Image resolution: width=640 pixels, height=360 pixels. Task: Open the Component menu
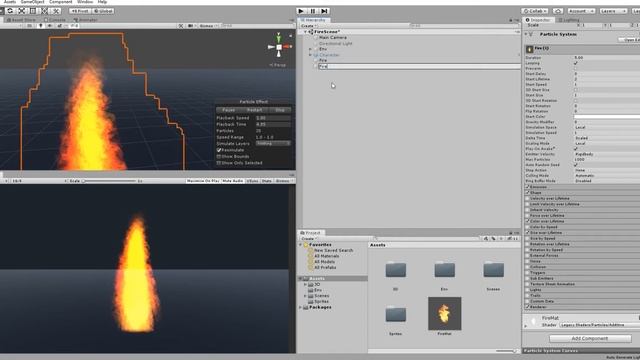point(60,2)
